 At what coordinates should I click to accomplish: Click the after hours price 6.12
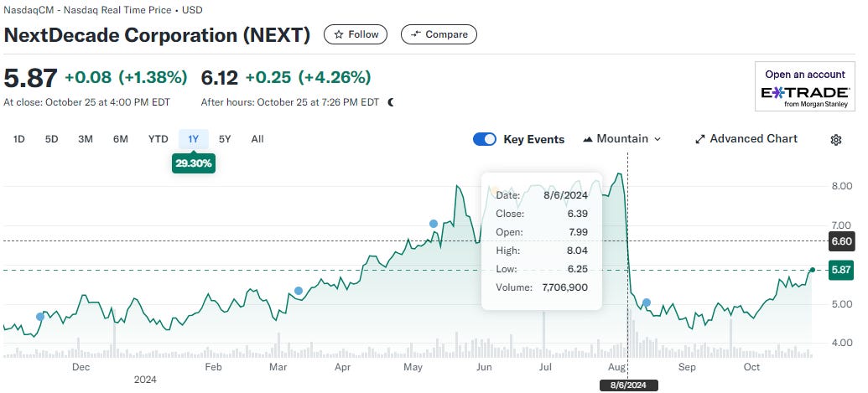click(219, 78)
